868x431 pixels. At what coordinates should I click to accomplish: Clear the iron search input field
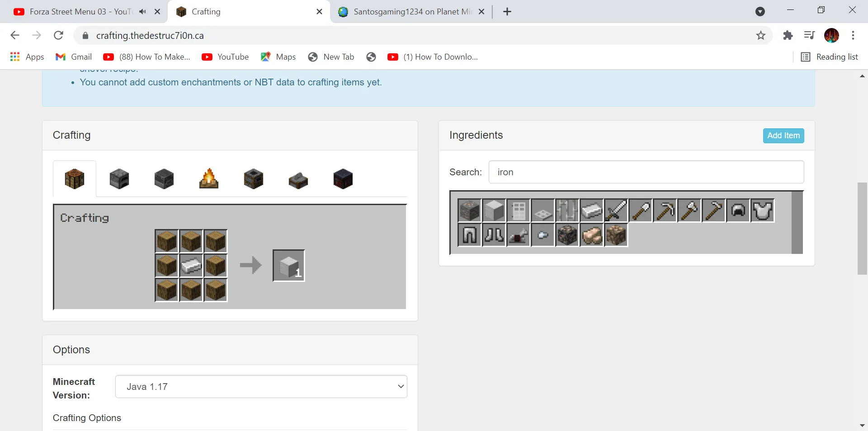click(x=646, y=172)
